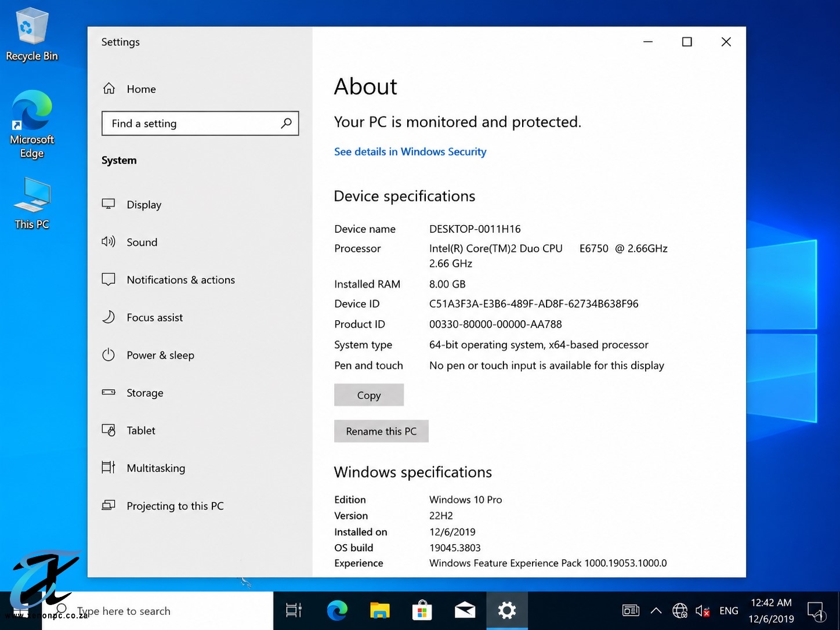840x630 pixels.
Task: Select 64-bit operating system text
Action: point(539,345)
